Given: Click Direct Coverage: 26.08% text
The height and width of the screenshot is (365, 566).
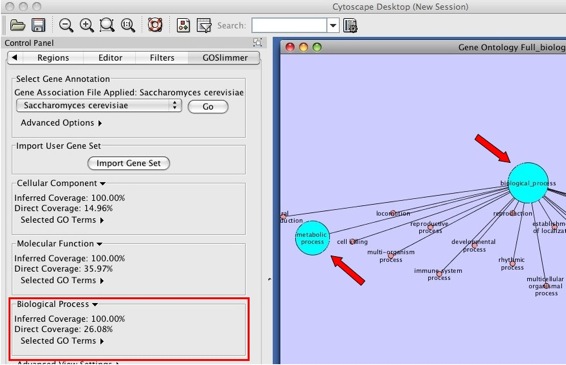Looking at the screenshot, I should click(x=64, y=329).
